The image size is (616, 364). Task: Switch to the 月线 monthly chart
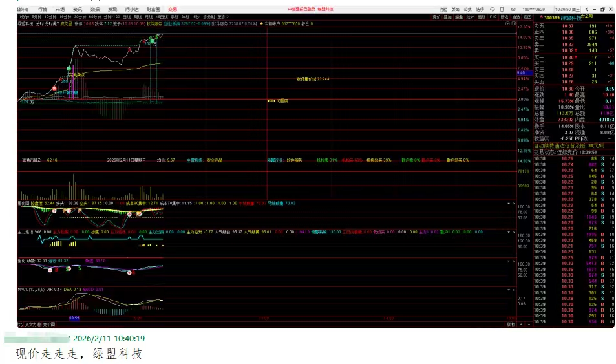pos(149,17)
